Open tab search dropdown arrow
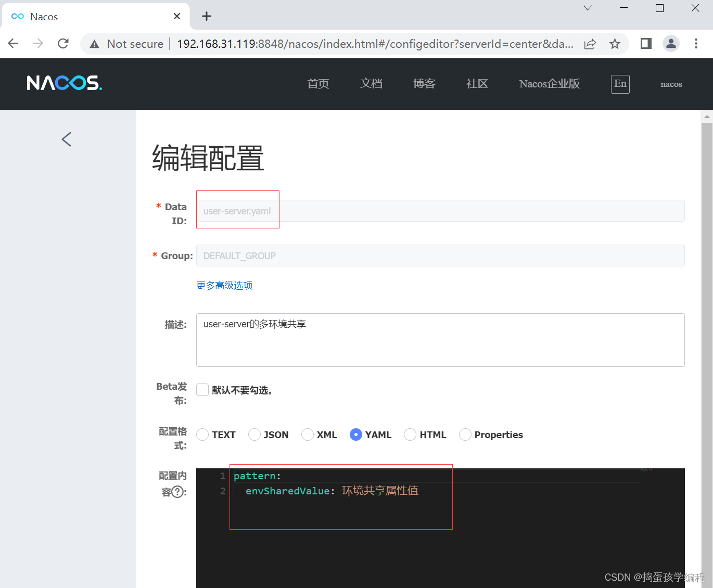This screenshot has width=713, height=588. (x=588, y=8)
